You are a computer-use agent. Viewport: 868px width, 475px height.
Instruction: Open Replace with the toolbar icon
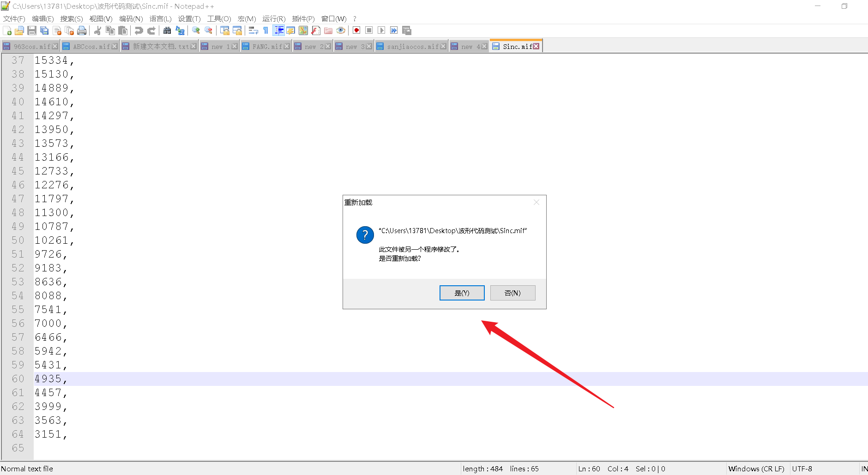pos(180,30)
